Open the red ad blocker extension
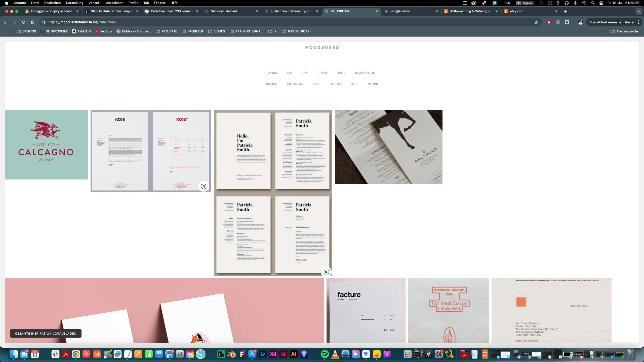Screen dimensions: 644x362 click(549, 22)
